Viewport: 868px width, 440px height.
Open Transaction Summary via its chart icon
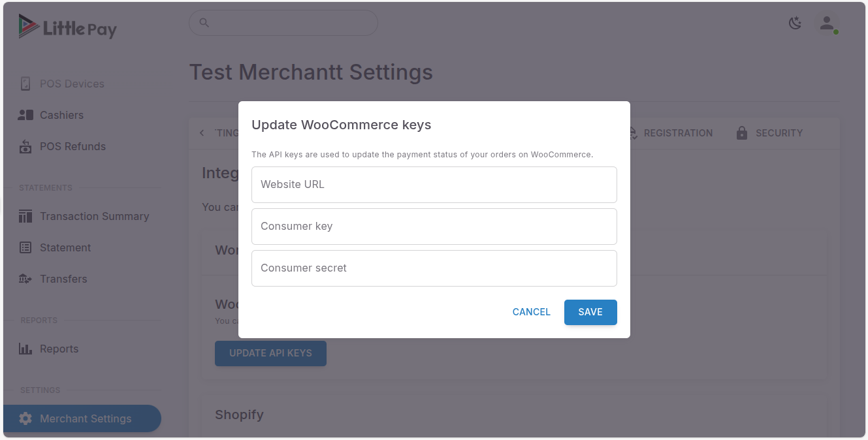[x=25, y=216]
